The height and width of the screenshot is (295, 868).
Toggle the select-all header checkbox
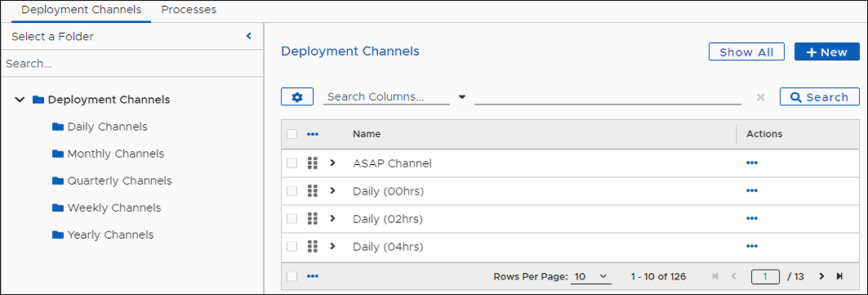point(292,134)
